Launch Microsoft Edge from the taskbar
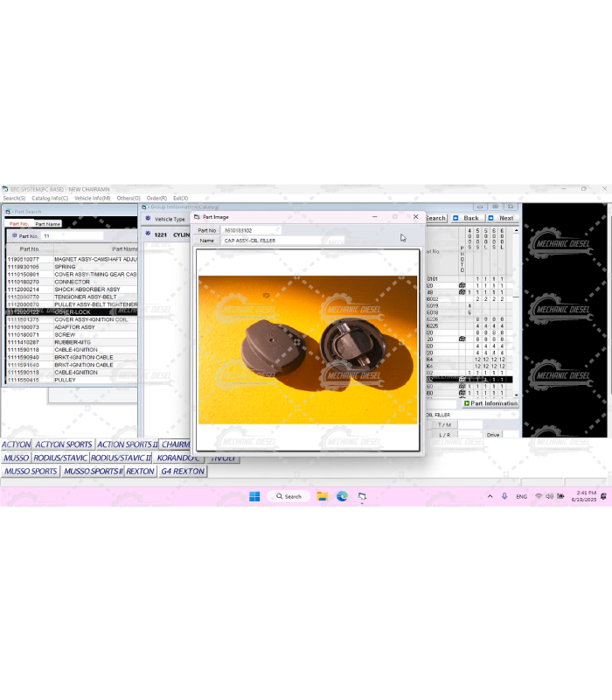This screenshot has width=612, height=700. coord(342,496)
